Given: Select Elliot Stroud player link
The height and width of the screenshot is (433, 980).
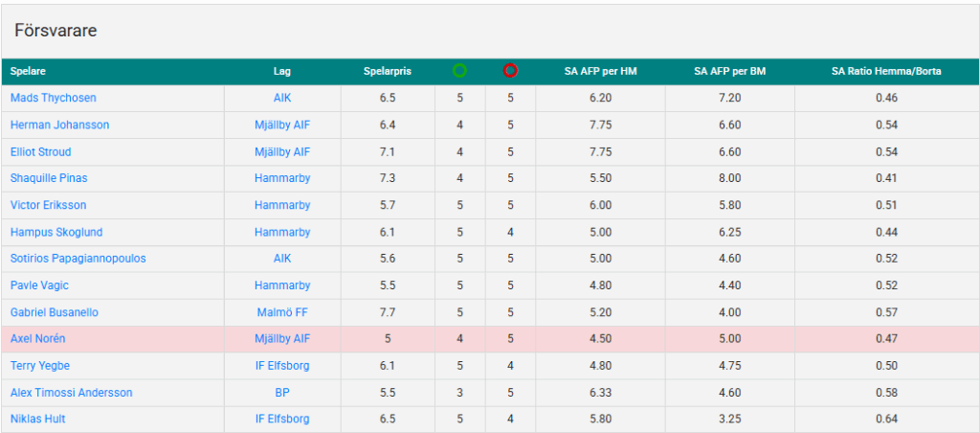Looking at the screenshot, I should coord(40,152).
